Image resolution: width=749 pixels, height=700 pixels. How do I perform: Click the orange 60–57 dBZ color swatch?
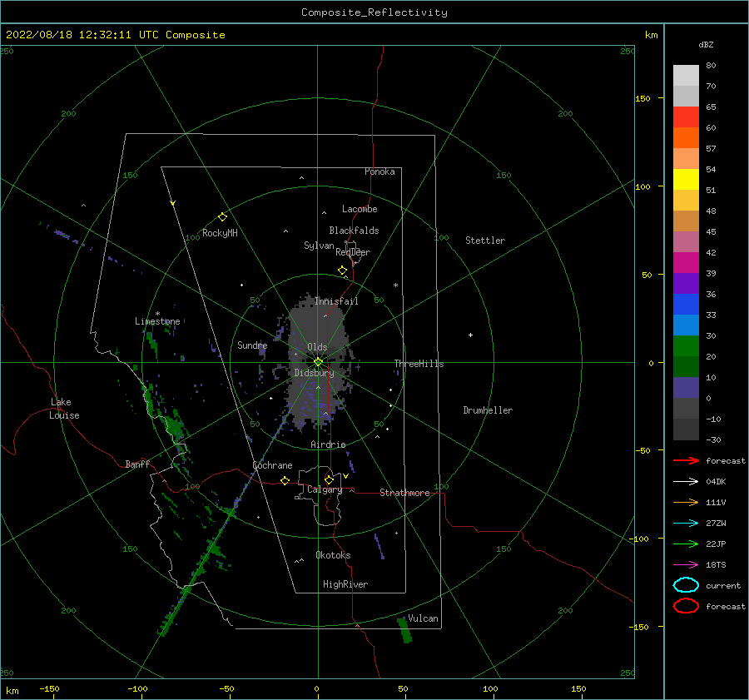pyautogui.click(x=686, y=137)
